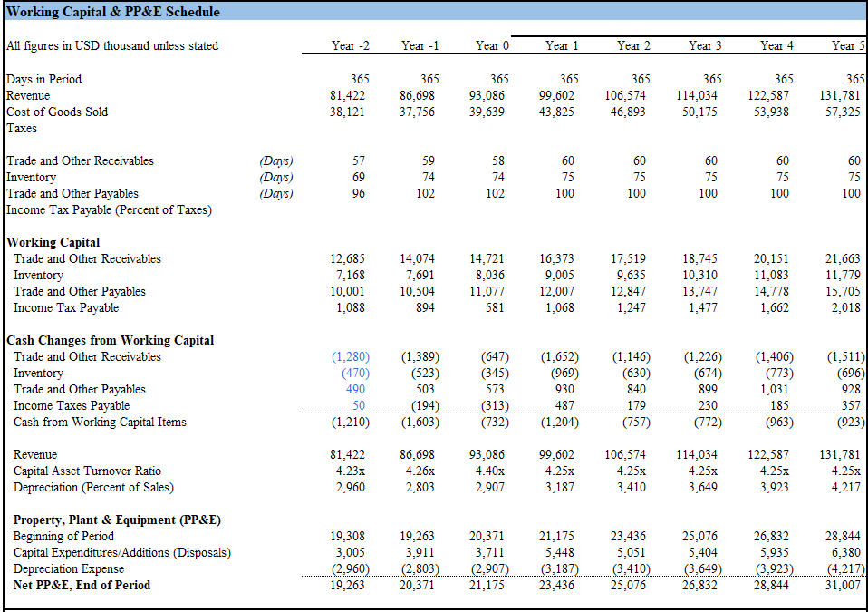Select the Cash Changes from Working Capital heading
Image resolution: width=868 pixels, height=612 pixels.
click(111, 340)
